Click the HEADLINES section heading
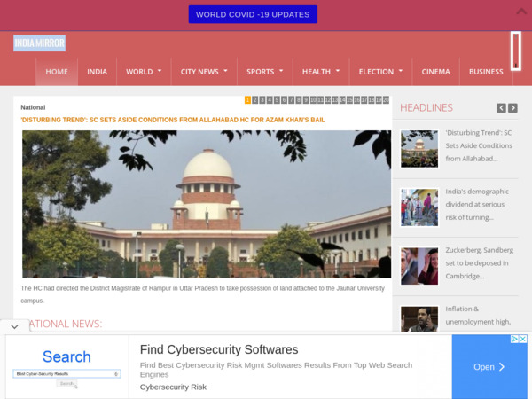Viewport: 532px width, 399px height. [426, 108]
